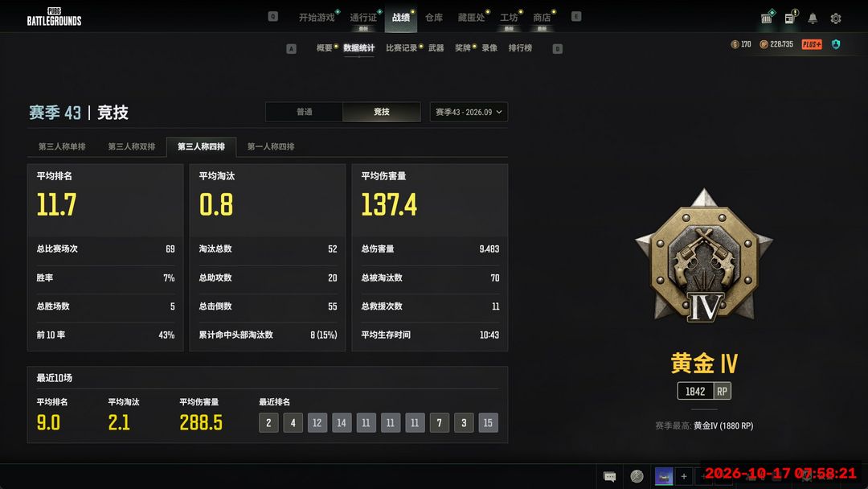Click the 胜率 row showing 7%
Screen dimensions: 868x489
click(x=105, y=278)
